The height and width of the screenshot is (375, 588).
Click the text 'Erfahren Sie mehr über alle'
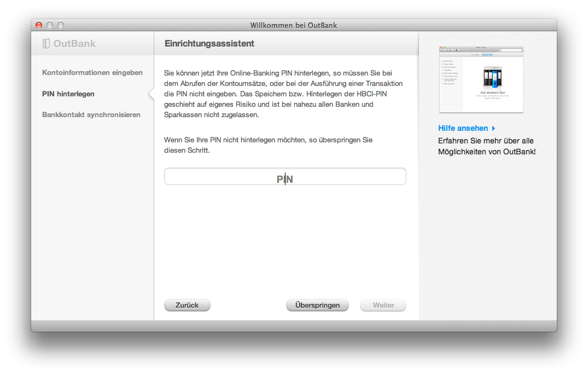click(486, 141)
